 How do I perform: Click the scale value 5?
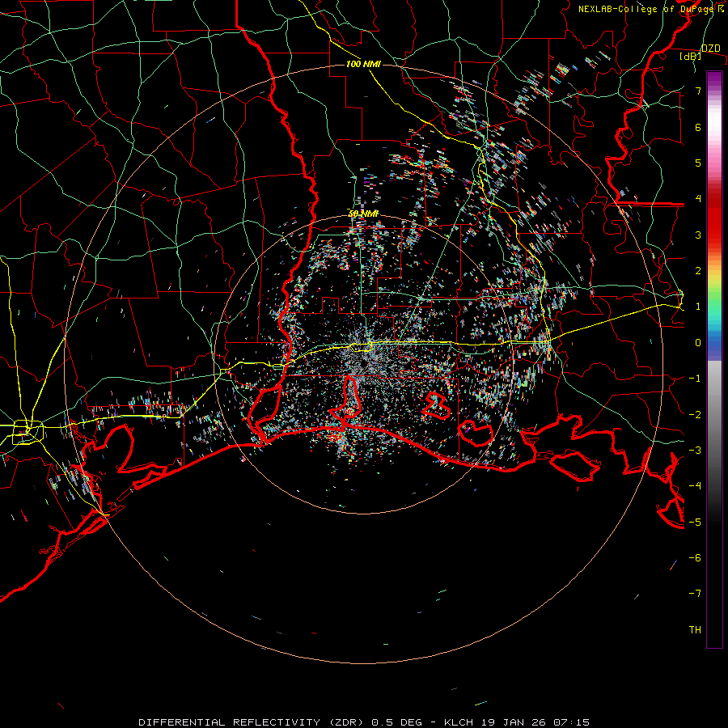(x=698, y=163)
